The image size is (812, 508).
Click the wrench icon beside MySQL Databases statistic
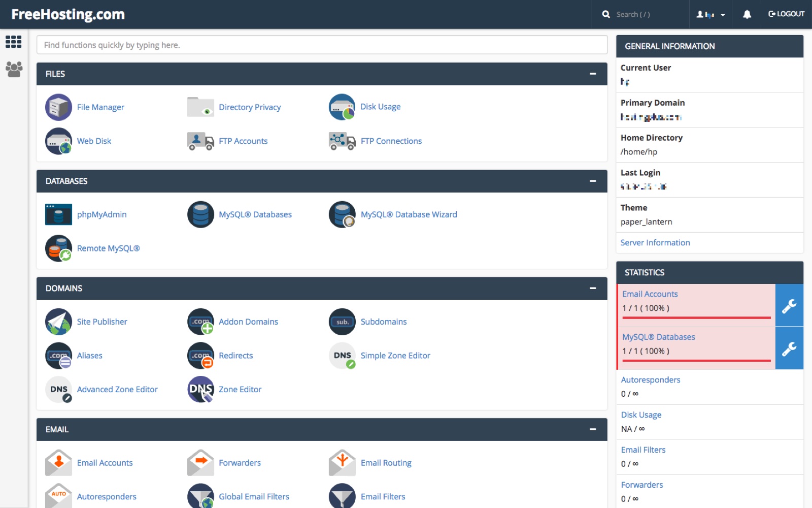(789, 348)
